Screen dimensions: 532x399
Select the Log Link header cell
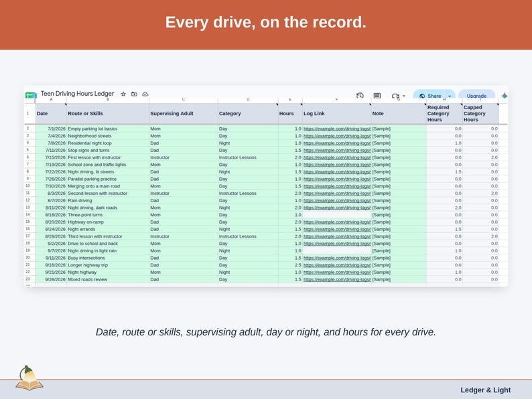point(336,114)
